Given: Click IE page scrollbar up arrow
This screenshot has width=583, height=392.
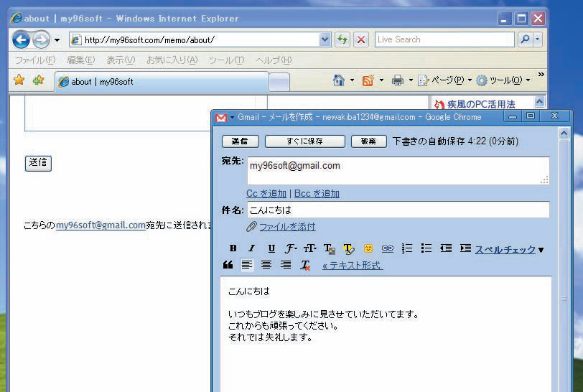Looking at the screenshot, I should pyautogui.click(x=539, y=101).
